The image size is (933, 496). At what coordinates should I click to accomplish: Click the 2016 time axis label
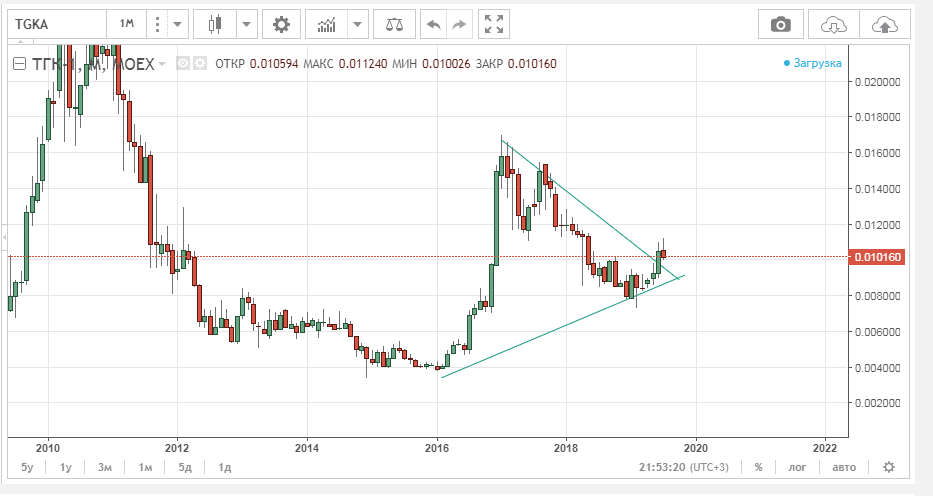[x=437, y=447]
